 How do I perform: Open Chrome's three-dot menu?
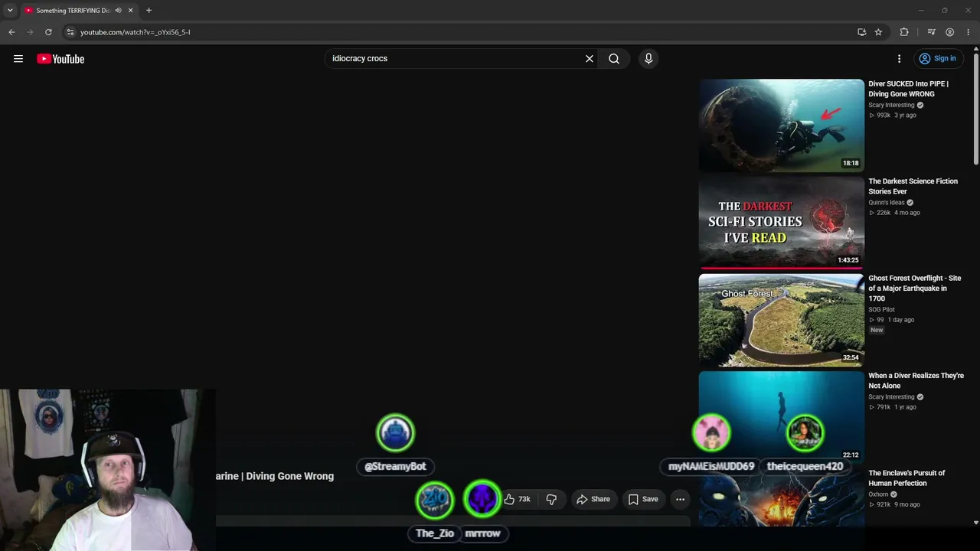click(968, 32)
